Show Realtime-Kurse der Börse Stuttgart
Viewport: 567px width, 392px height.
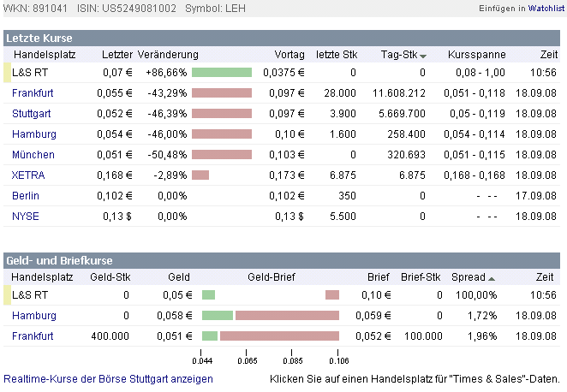click(x=109, y=378)
